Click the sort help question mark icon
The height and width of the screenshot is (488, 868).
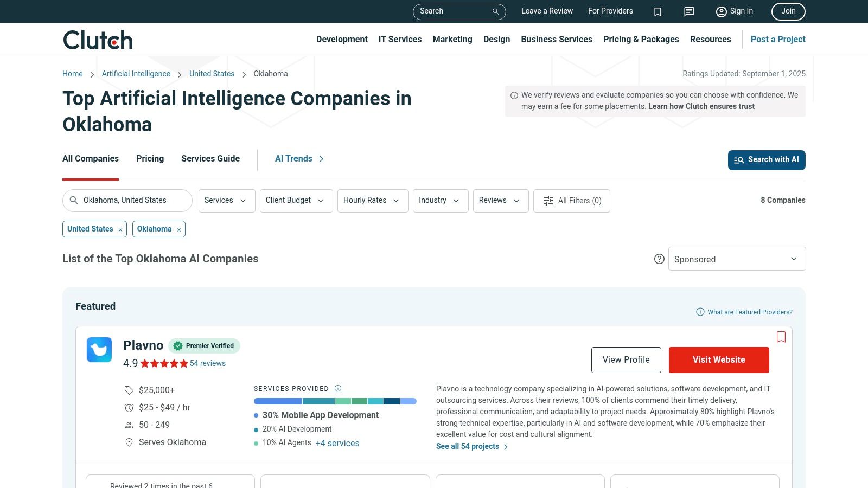[x=659, y=259]
